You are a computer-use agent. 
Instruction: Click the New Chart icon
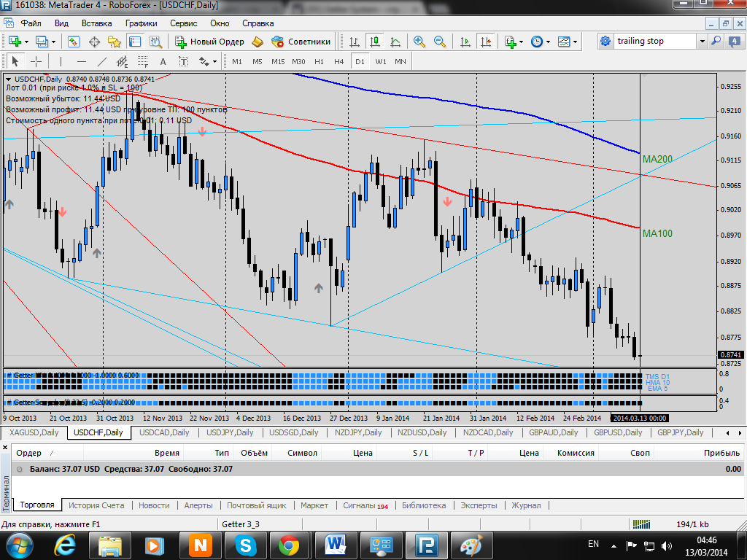click(x=15, y=42)
